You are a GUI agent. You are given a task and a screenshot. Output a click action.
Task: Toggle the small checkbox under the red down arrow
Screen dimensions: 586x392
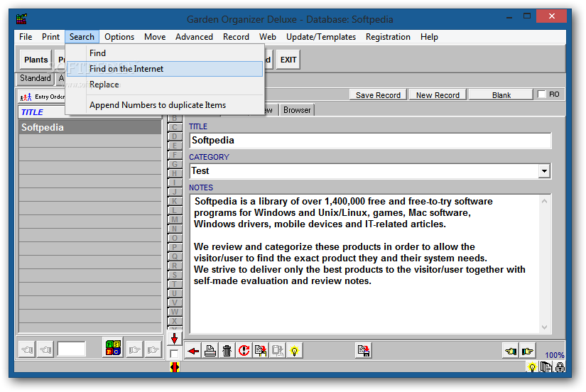pyautogui.click(x=174, y=354)
